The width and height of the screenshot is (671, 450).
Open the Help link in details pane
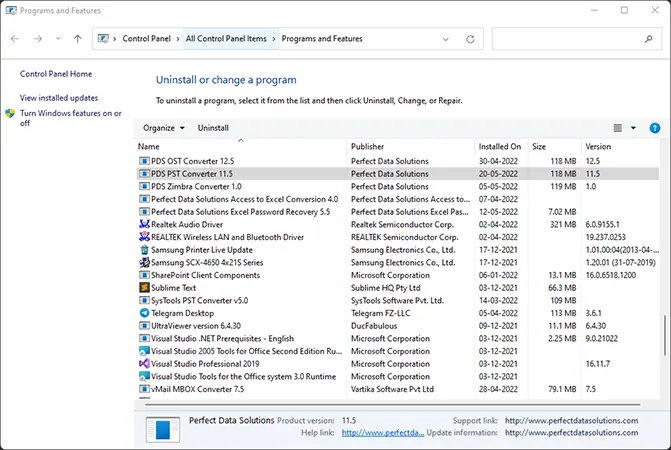click(x=383, y=433)
